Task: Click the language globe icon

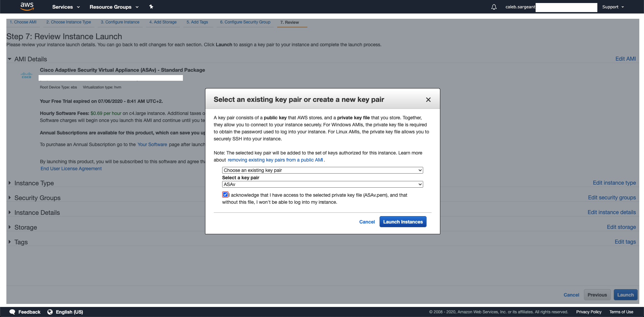Action: [50, 312]
